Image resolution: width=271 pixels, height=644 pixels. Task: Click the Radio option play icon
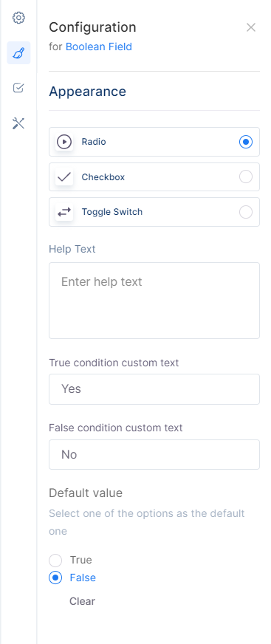tap(64, 142)
